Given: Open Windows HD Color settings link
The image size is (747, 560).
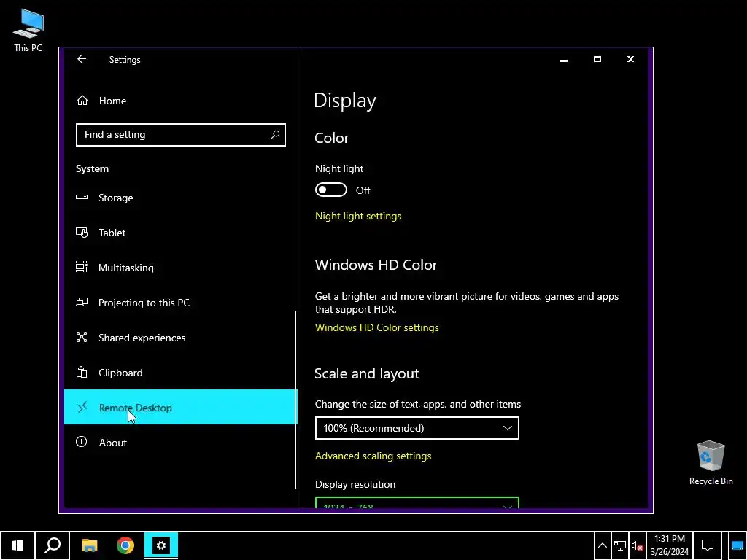Looking at the screenshot, I should coord(377,327).
